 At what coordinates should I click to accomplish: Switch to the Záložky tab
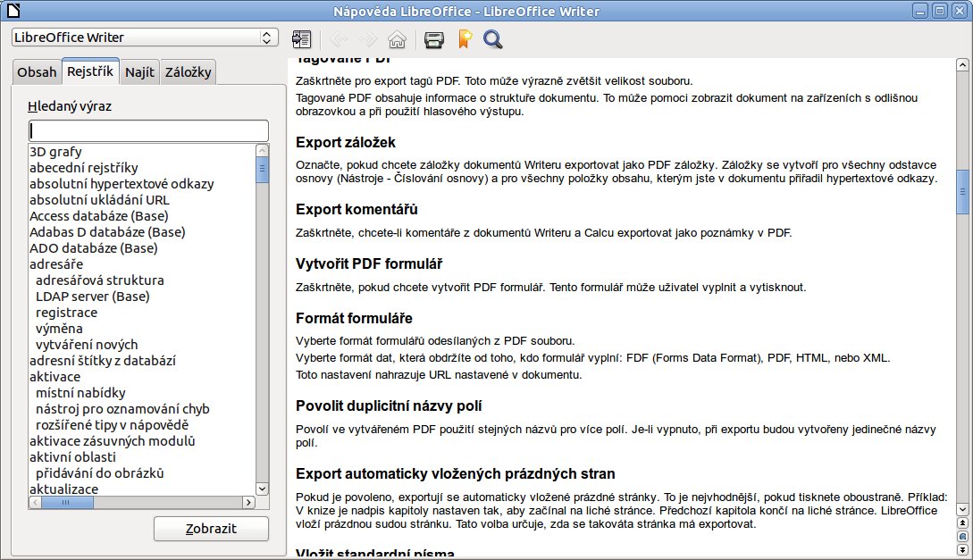pyautogui.click(x=188, y=72)
